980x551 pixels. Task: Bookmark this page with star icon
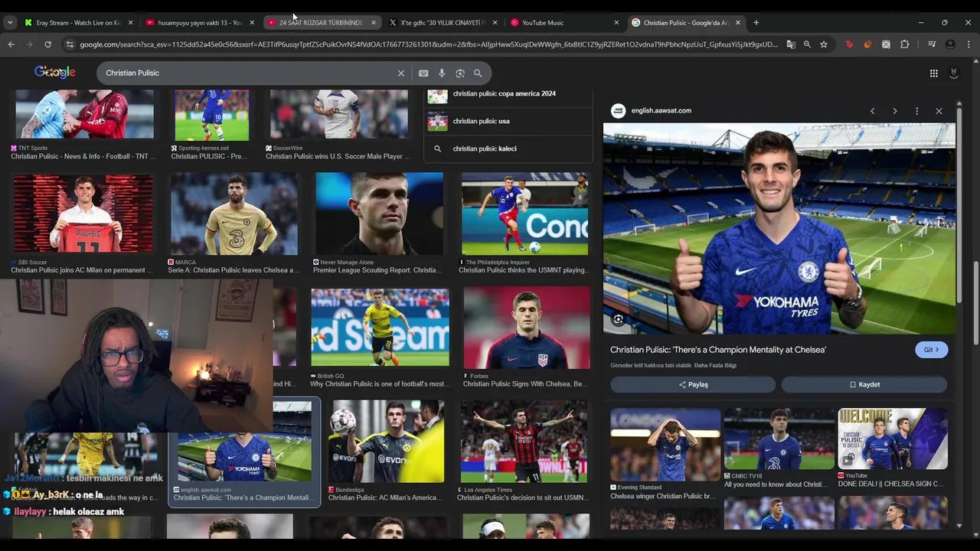coord(824,44)
